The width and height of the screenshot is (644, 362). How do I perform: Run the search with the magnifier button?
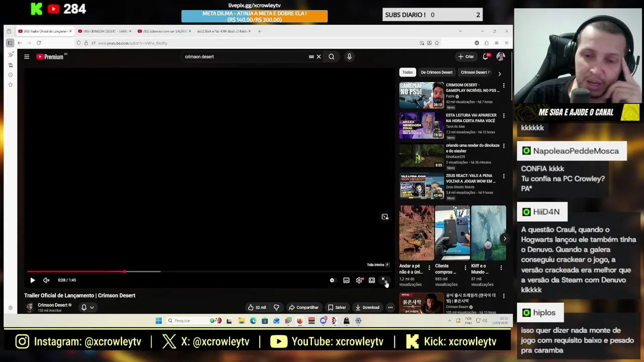(332, 57)
